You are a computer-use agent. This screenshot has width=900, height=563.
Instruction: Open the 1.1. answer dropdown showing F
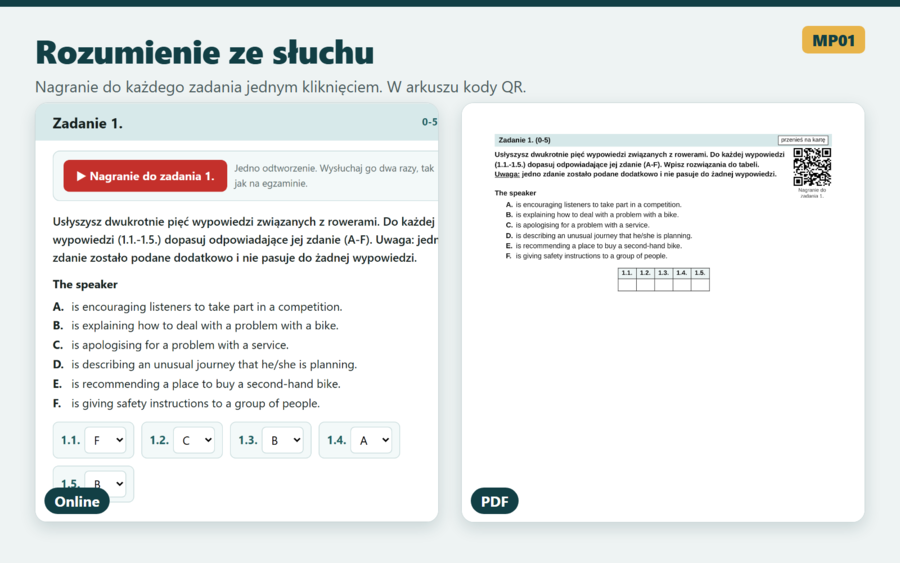point(106,440)
